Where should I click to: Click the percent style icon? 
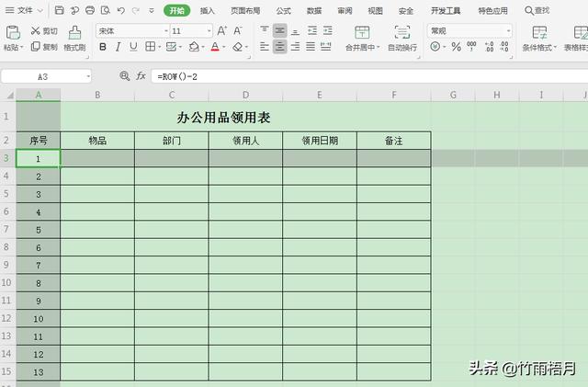tap(457, 47)
